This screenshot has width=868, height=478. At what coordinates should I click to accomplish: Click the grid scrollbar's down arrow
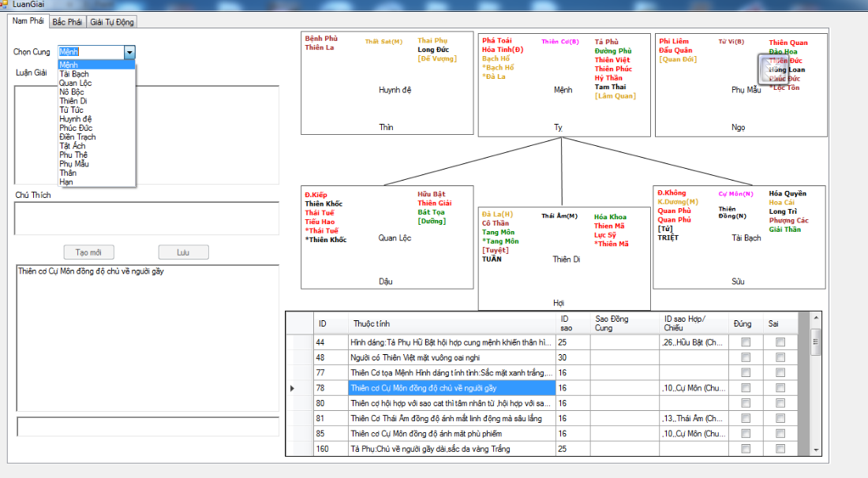(x=816, y=450)
